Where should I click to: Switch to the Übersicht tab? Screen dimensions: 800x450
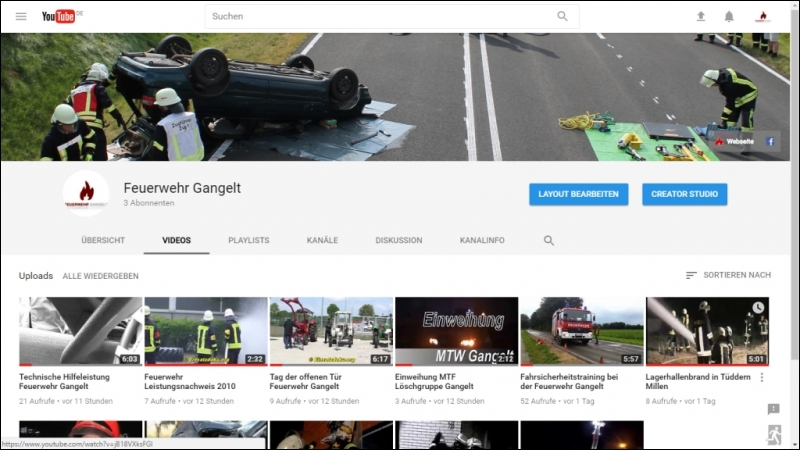coord(103,240)
